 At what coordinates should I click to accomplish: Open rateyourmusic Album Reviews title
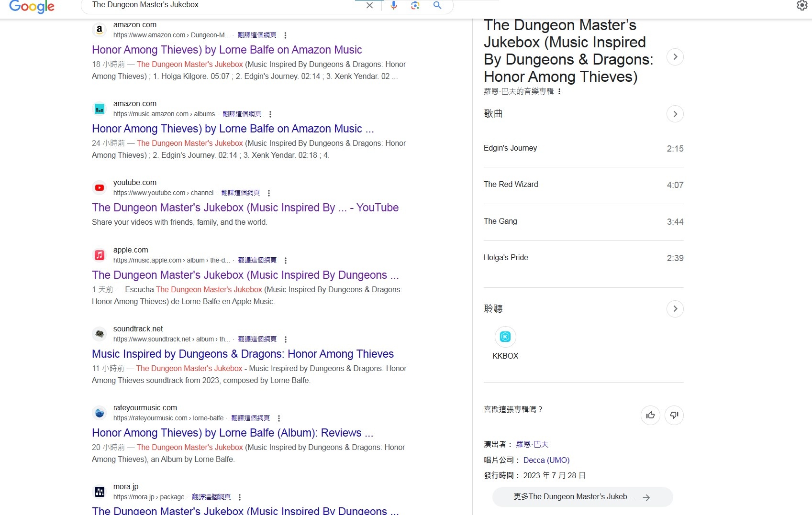point(233,433)
